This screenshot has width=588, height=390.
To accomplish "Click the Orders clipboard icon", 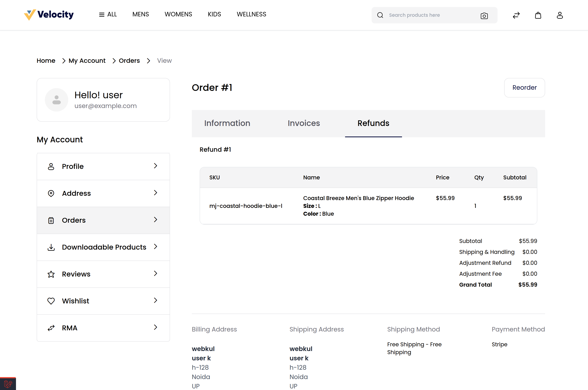I will tap(51, 220).
